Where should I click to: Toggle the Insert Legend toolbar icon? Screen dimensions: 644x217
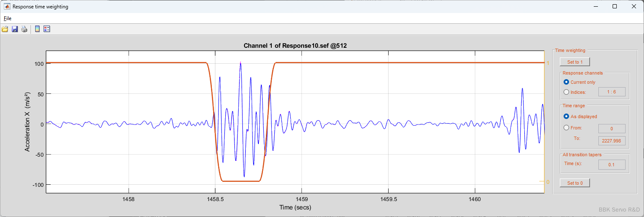[x=46, y=29]
